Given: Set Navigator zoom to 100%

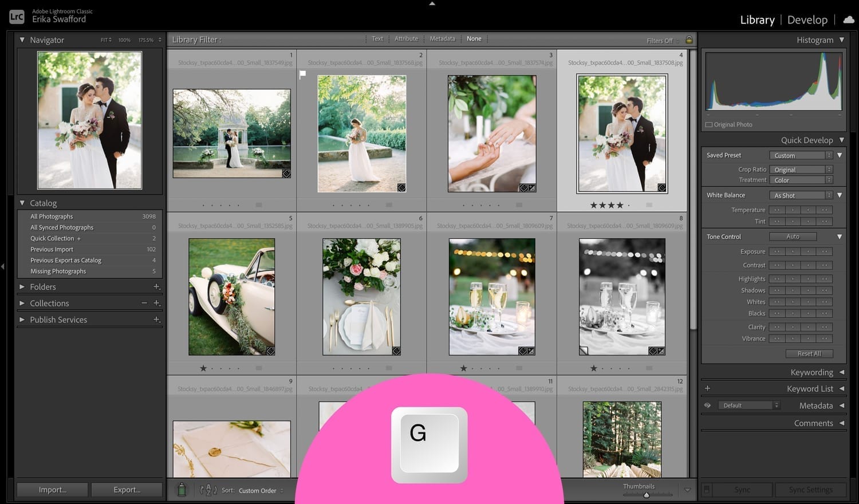Looking at the screenshot, I should [x=124, y=40].
